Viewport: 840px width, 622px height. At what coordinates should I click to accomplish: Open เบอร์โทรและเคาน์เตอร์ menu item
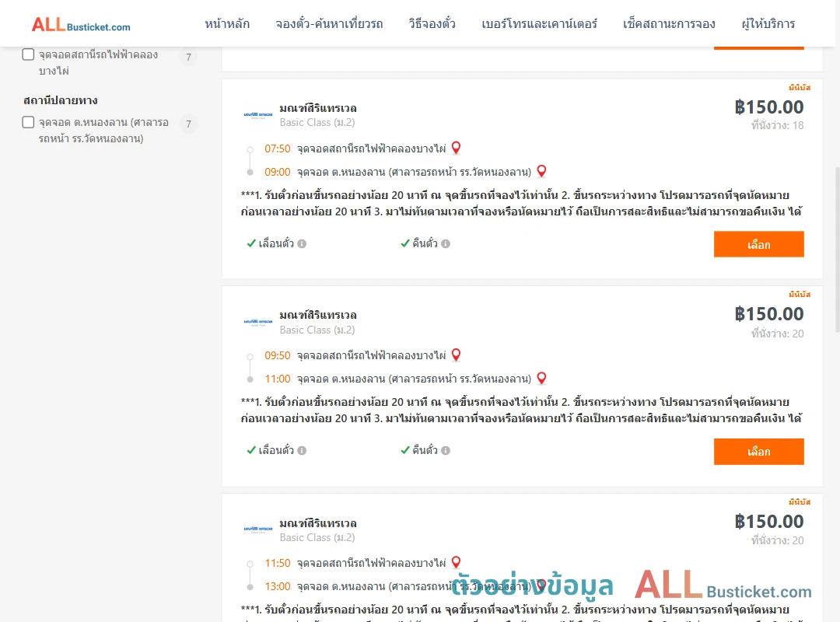(x=540, y=24)
